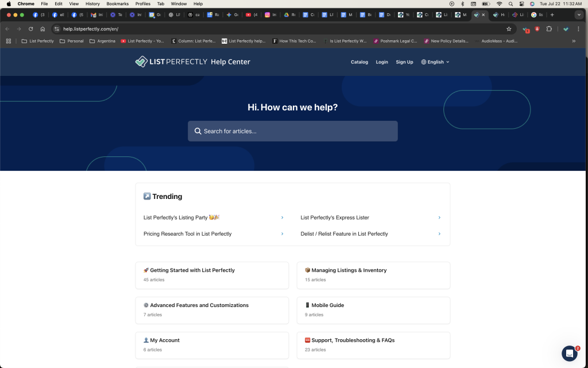
Task: Reload the current page
Action: [31, 29]
